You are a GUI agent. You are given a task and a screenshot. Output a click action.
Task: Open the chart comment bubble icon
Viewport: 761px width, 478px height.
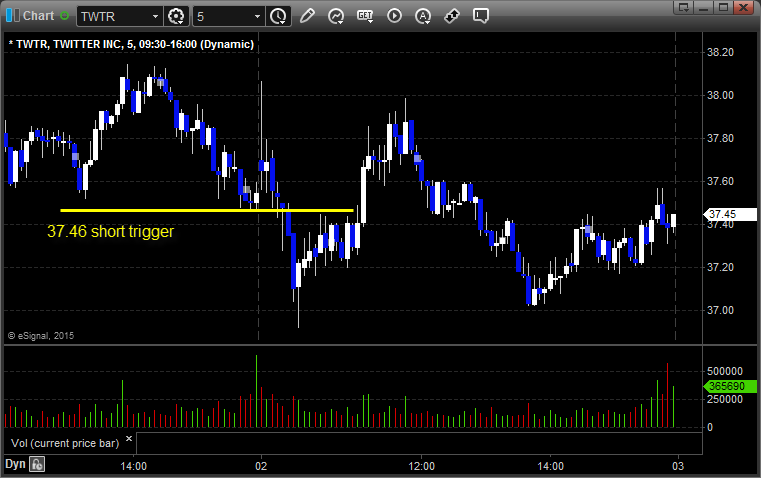[x=480, y=16]
